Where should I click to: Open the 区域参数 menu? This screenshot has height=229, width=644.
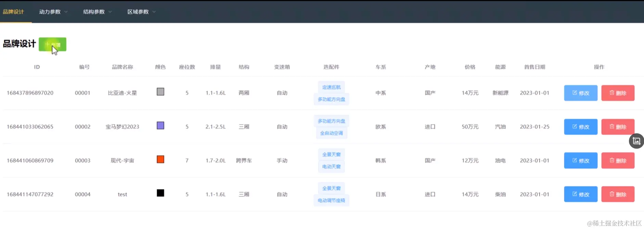coord(138,12)
